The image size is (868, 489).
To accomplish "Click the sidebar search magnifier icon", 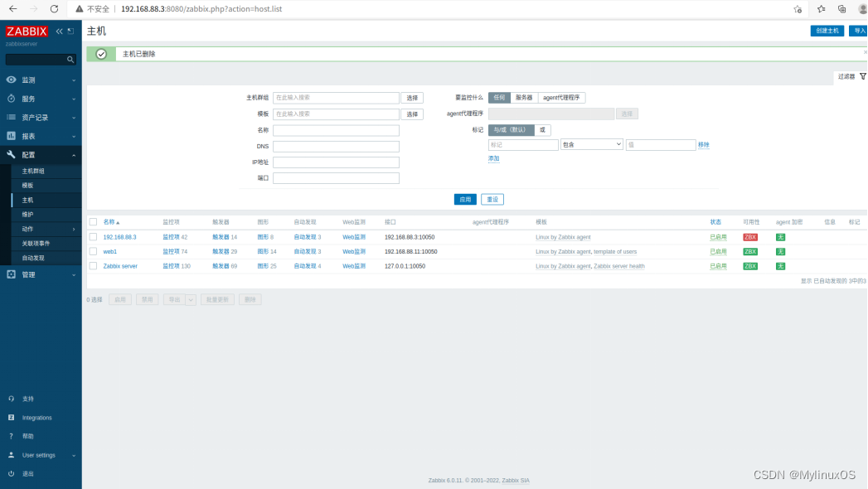I will [70, 59].
